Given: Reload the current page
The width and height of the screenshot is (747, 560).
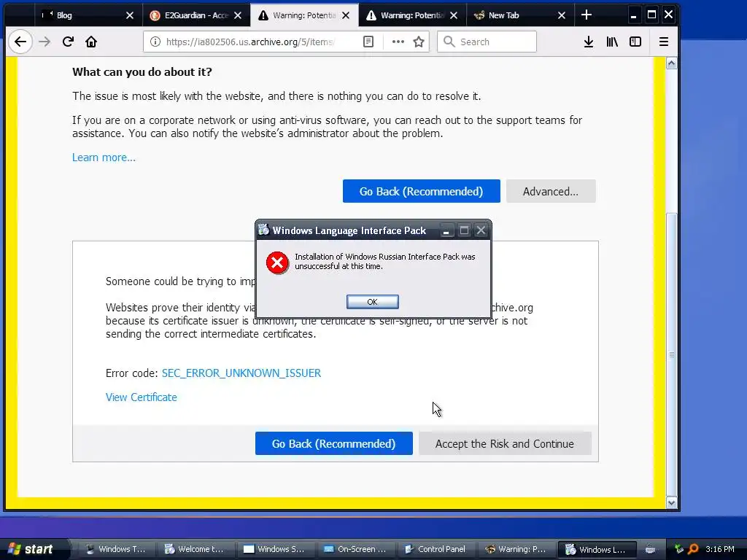Looking at the screenshot, I should 68,42.
